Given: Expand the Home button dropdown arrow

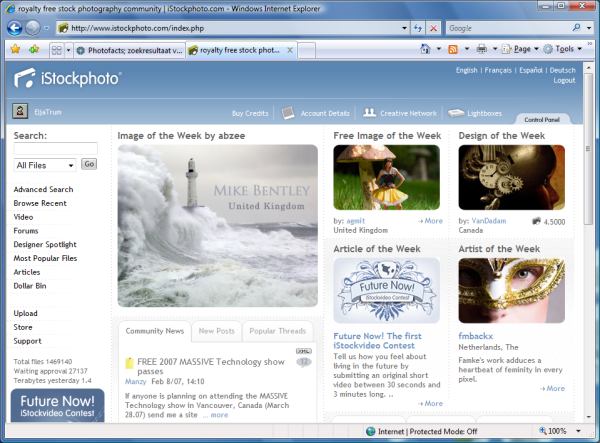Looking at the screenshot, I should pos(439,49).
